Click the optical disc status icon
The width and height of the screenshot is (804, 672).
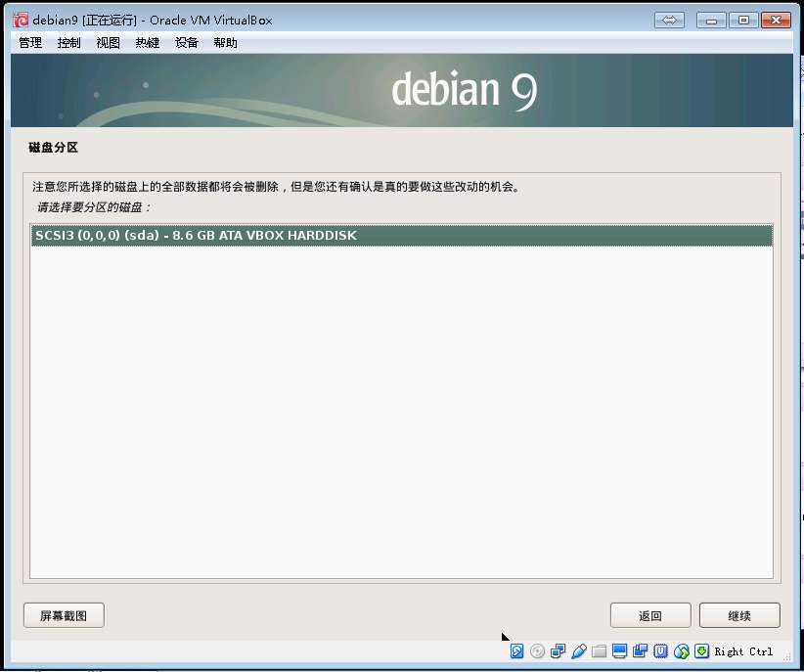[537, 650]
